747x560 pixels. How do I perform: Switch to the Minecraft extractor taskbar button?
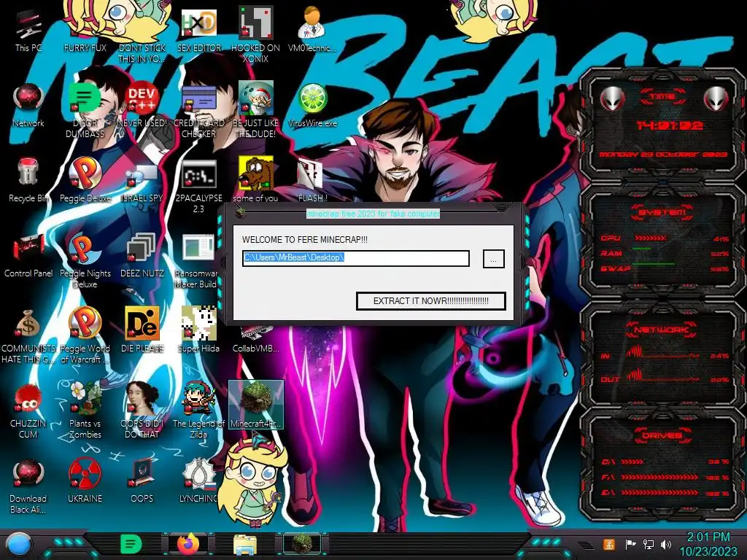click(x=301, y=544)
